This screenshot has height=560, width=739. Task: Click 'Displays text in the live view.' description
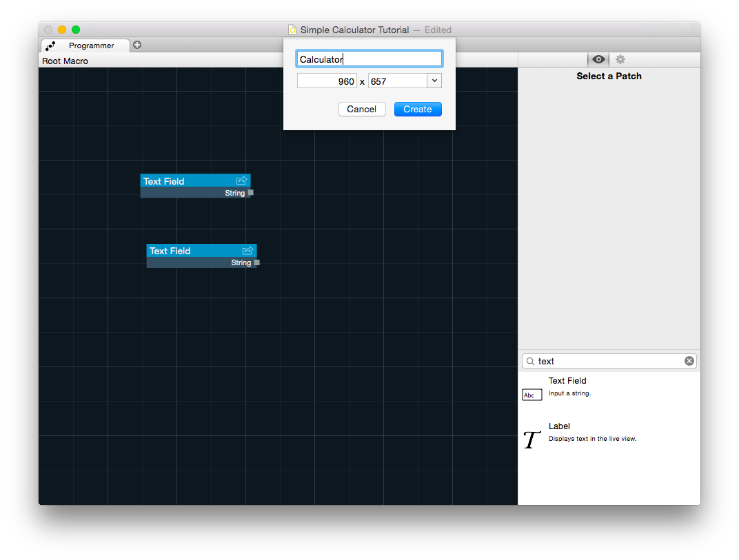(592, 439)
